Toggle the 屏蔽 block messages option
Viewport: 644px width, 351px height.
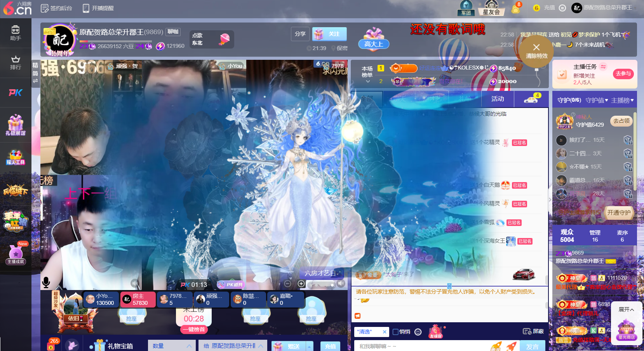pyautogui.click(x=533, y=331)
